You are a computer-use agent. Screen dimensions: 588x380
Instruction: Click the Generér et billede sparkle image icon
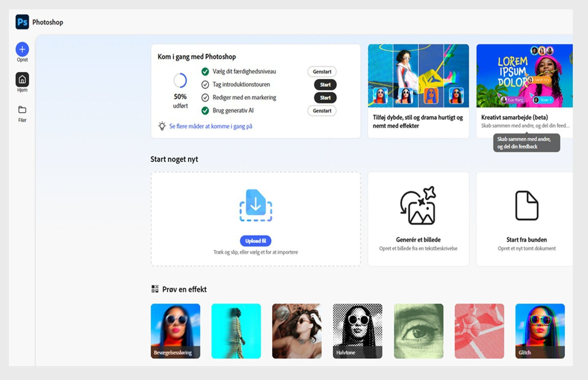pos(418,206)
